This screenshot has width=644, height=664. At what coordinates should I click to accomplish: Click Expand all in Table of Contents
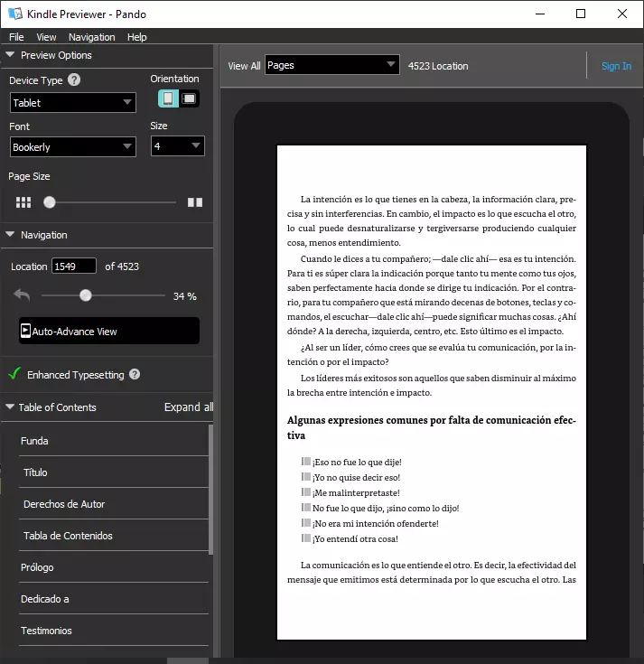(x=189, y=407)
